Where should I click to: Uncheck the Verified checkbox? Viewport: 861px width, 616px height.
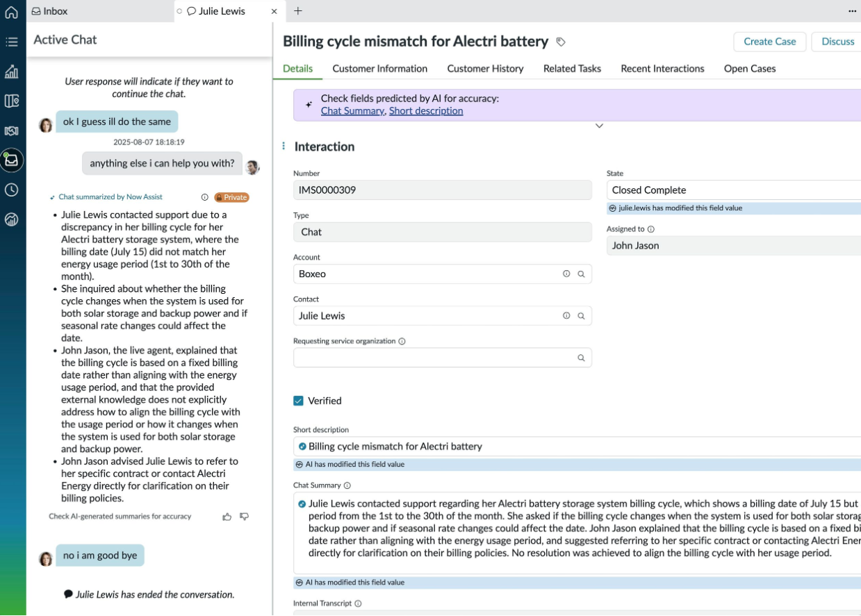[x=298, y=401]
